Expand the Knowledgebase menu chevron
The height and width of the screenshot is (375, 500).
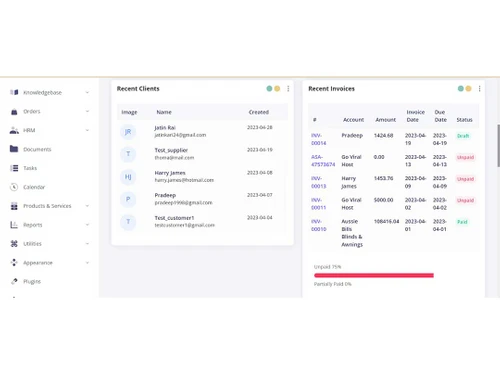(x=87, y=92)
